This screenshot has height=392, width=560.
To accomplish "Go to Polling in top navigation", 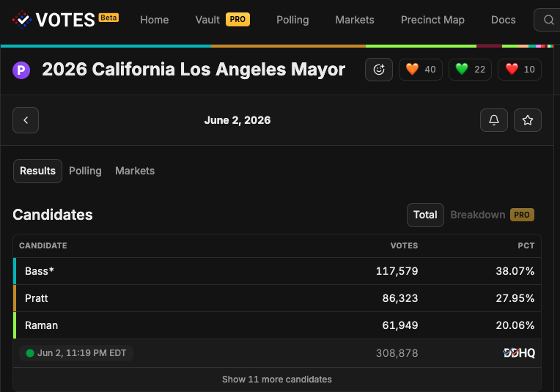I will tap(292, 20).
